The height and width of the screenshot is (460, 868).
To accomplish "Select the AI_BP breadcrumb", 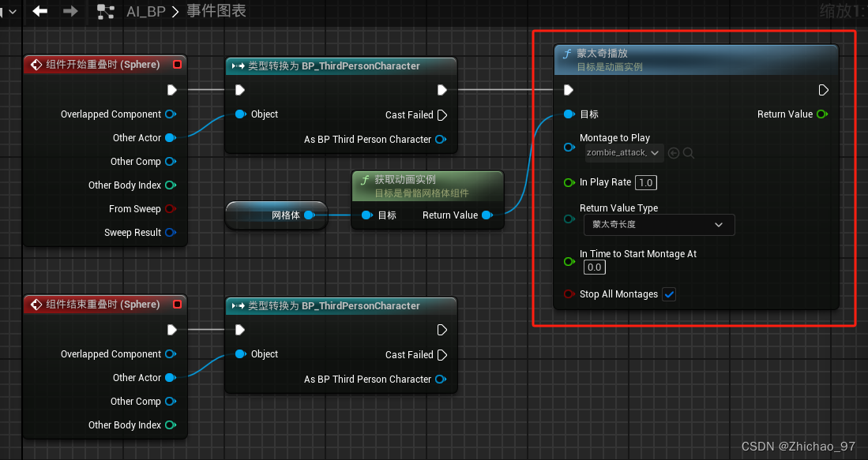I will pos(144,11).
